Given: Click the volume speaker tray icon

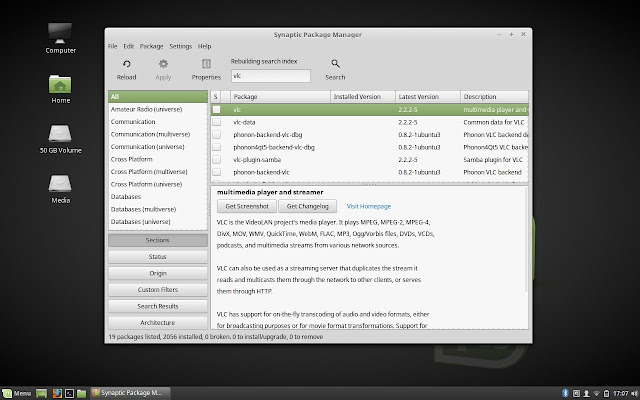Looking at the screenshot, I should coord(634,393).
